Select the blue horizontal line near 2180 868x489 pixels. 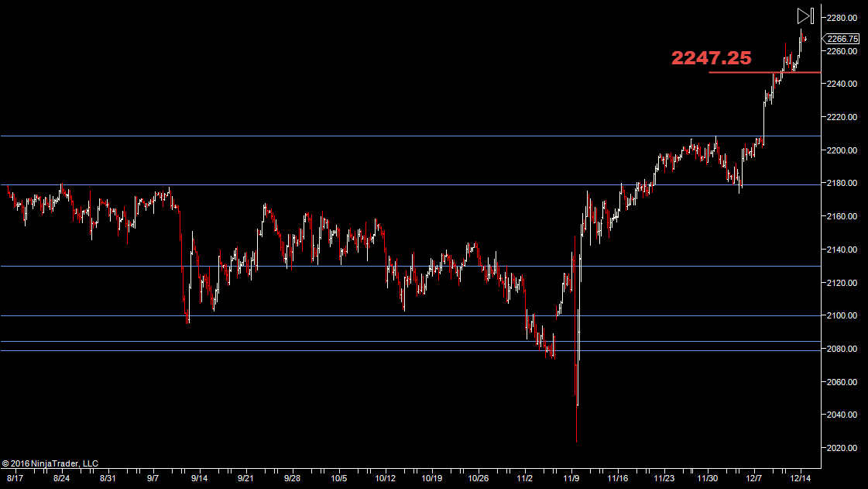click(x=310, y=185)
